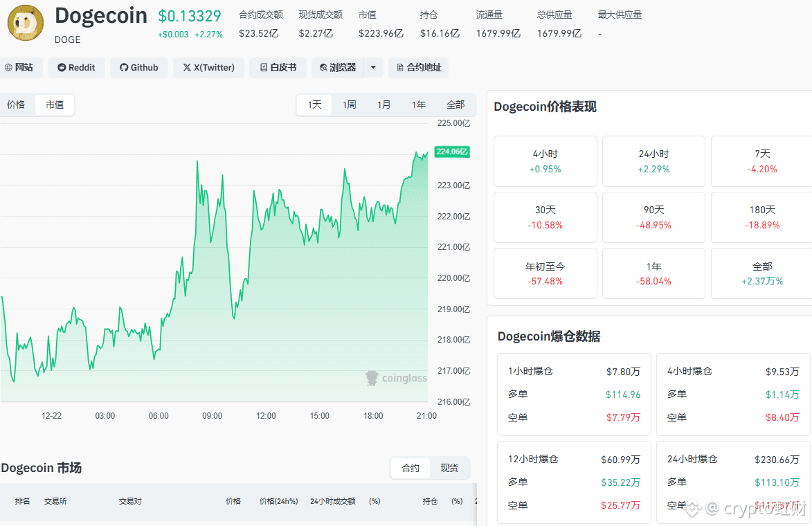The image size is (812, 526).
Task: Click the $2.27亿 spot volume value
Action: 316,34
